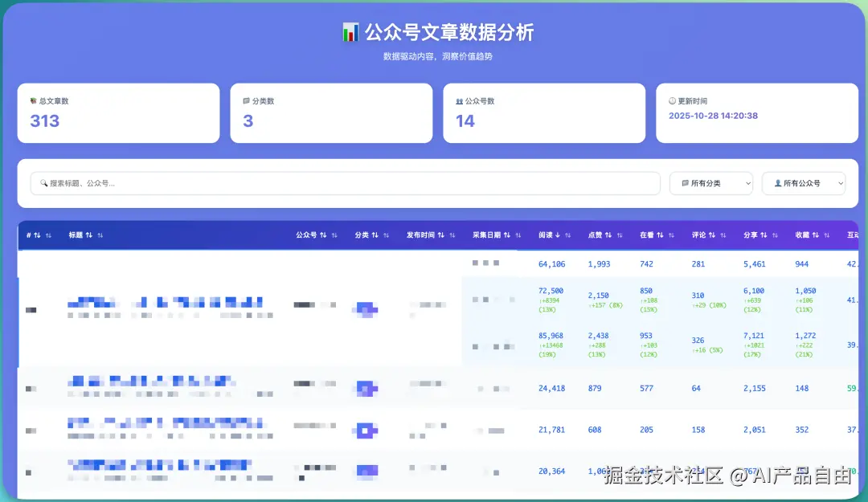This screenshot has height=502, width=868.
Task: Sort the table by 在看 header
Action: pyautogui.click(x=657, y=235)
